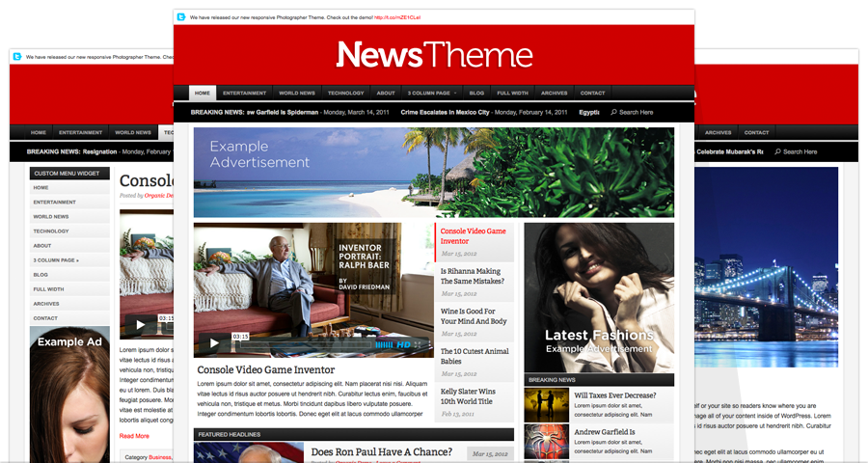Expand the 3 Column Page dropdown menu
Screen dimensions: 868x463
[432, 93]
